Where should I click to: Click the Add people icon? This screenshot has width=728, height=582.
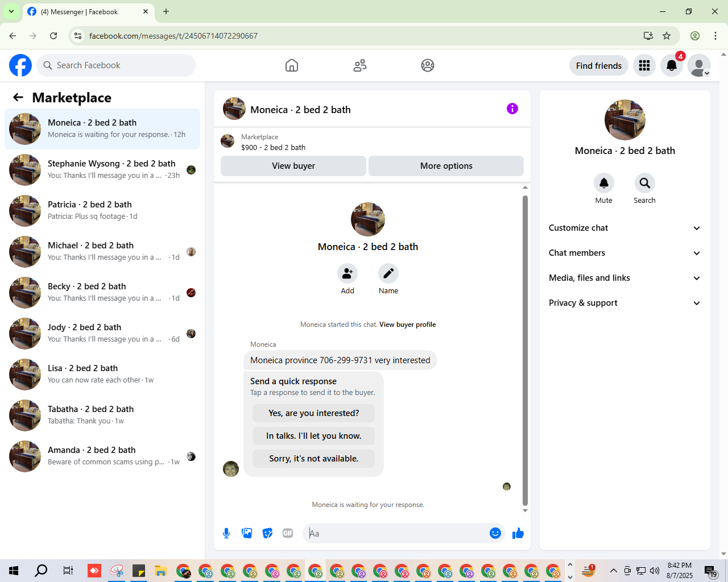(348, 273)
